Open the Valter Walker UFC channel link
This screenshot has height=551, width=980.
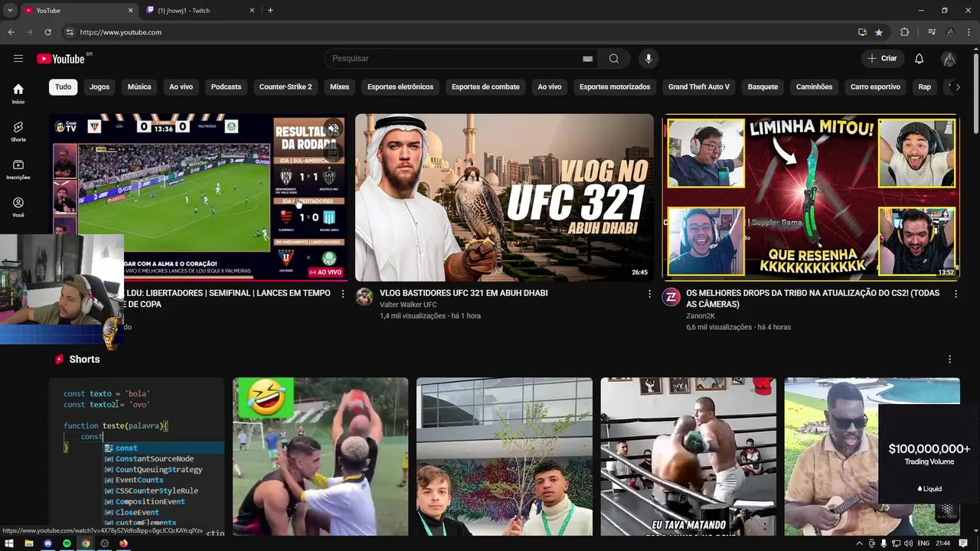(x=408, y=305)
